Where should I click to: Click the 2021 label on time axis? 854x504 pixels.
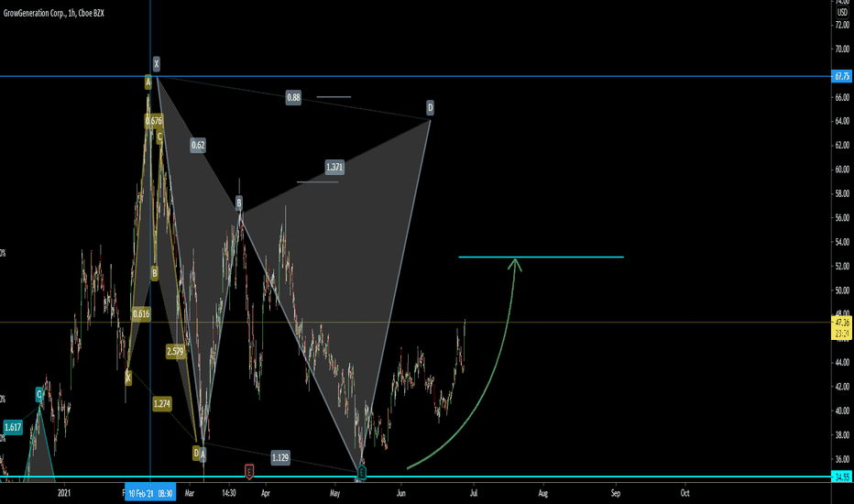64,493
